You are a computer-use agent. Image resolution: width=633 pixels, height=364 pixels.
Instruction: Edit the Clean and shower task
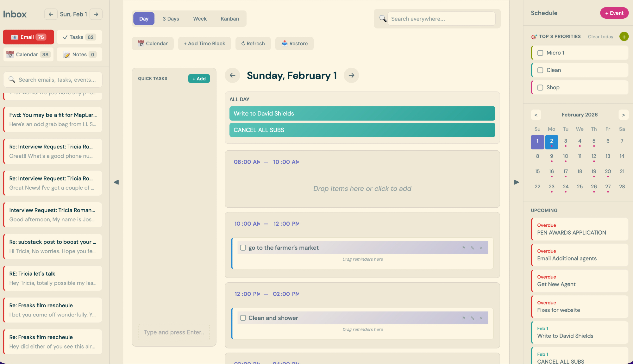tap(472, 318)
